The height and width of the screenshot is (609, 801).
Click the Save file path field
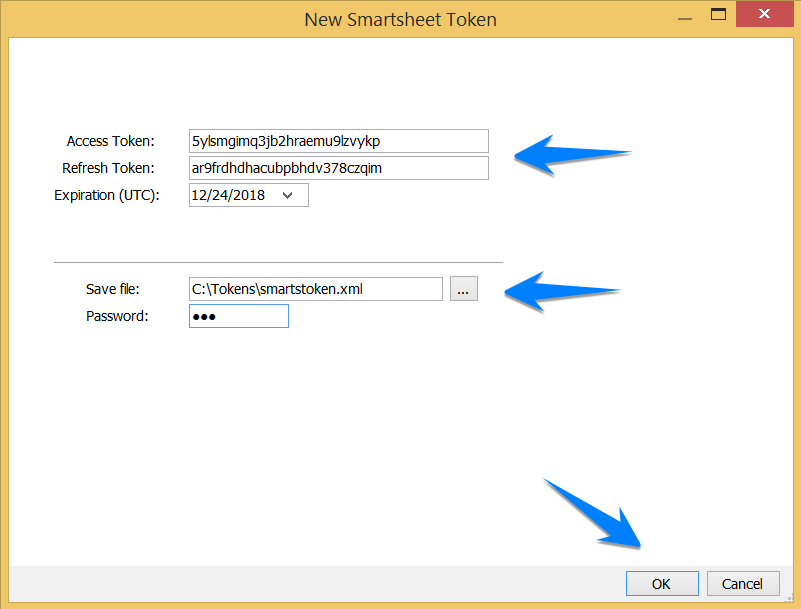(x=316, y=289)
